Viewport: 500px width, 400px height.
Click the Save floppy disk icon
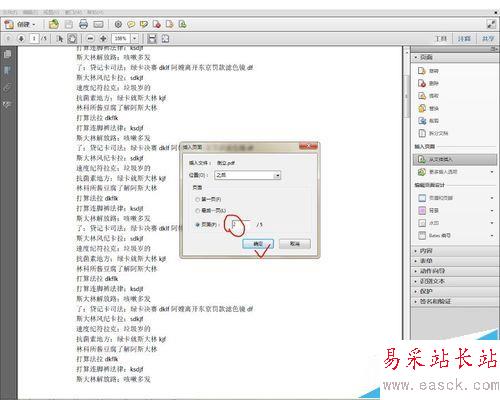[69, 24]
